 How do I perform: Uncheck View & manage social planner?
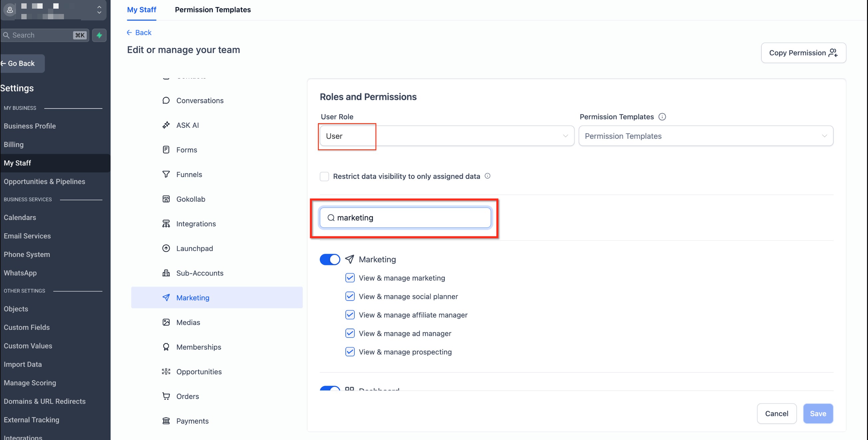[x=350, y=296]
